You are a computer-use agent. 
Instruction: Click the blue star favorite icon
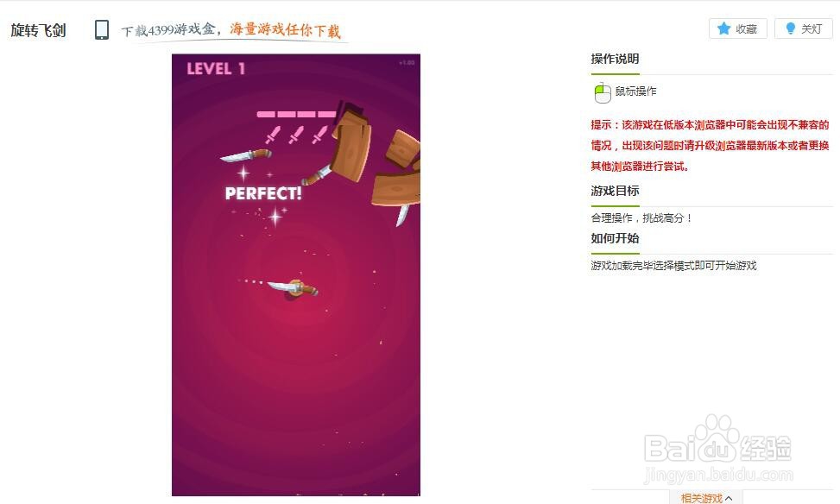click(723, 28)
